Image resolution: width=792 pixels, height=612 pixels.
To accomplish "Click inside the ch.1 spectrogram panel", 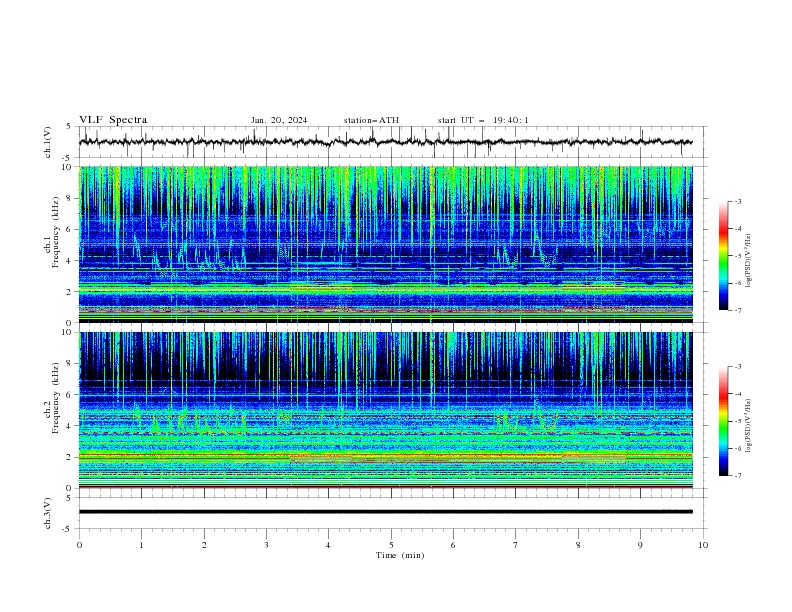I will click(x=386, y=244).
